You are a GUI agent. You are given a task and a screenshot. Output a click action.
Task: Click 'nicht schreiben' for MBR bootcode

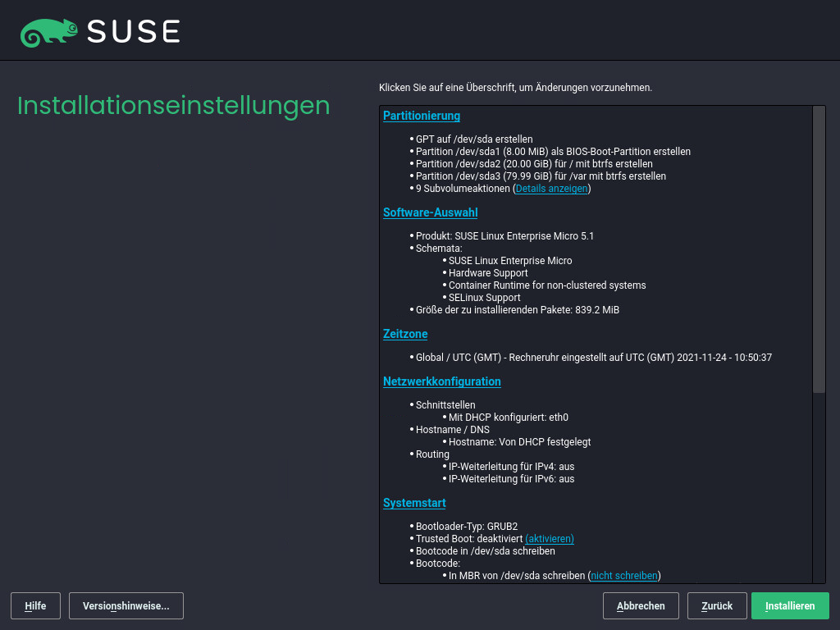point(623,575)
